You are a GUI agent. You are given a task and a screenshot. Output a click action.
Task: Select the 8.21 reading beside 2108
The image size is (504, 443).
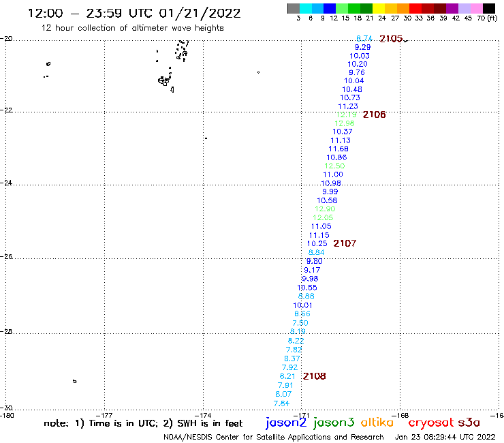287,376
